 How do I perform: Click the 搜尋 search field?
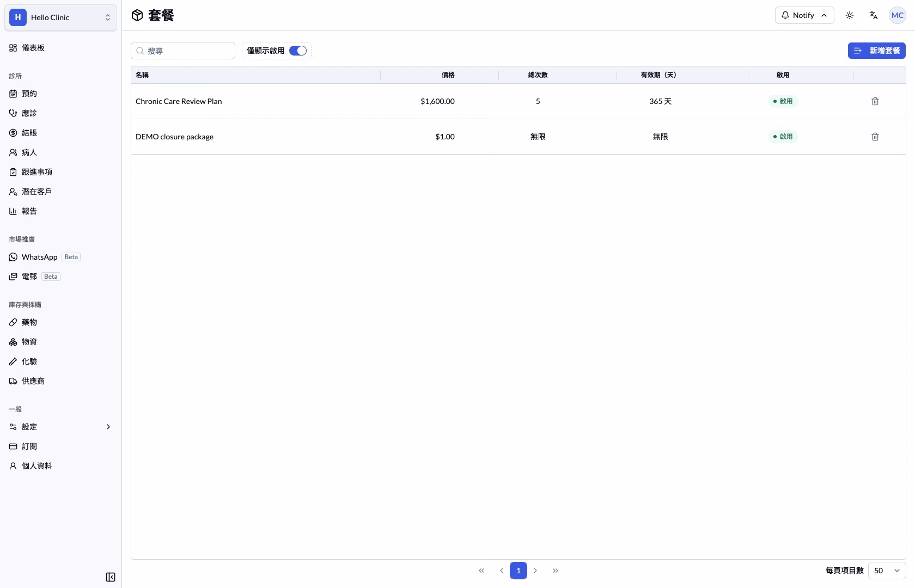(x=183, y=51)
